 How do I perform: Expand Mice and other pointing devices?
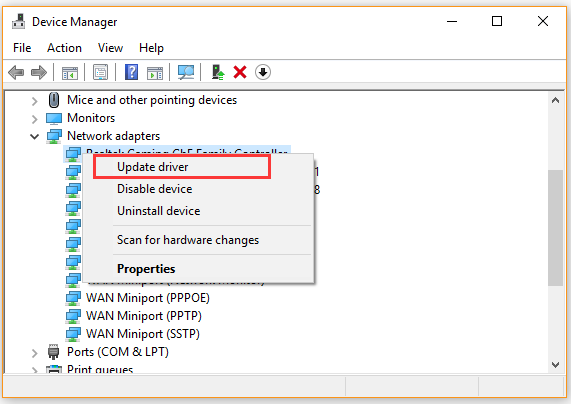click(34, 101)
